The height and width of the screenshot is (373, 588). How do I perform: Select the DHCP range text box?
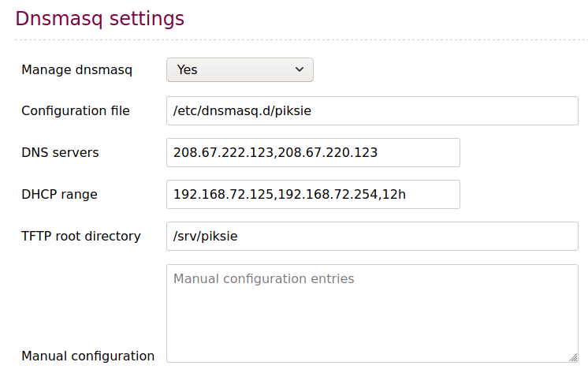313,194
